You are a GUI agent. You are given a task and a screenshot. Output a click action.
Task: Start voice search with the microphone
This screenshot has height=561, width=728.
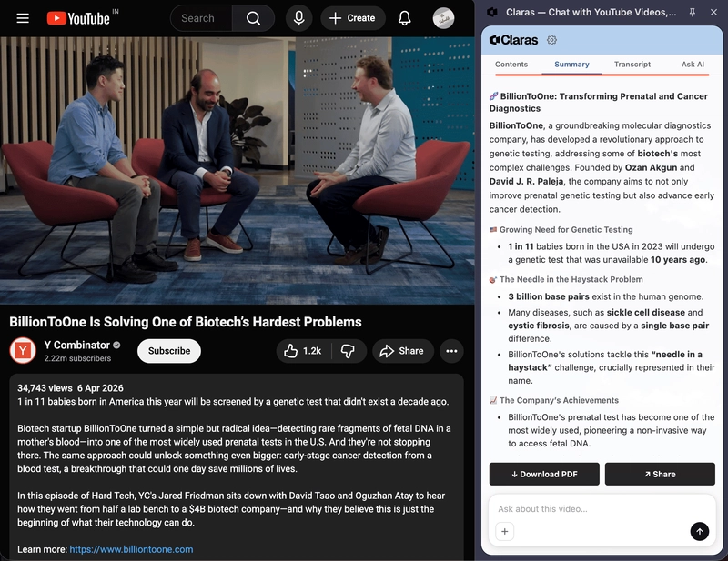tap(299, 18)
